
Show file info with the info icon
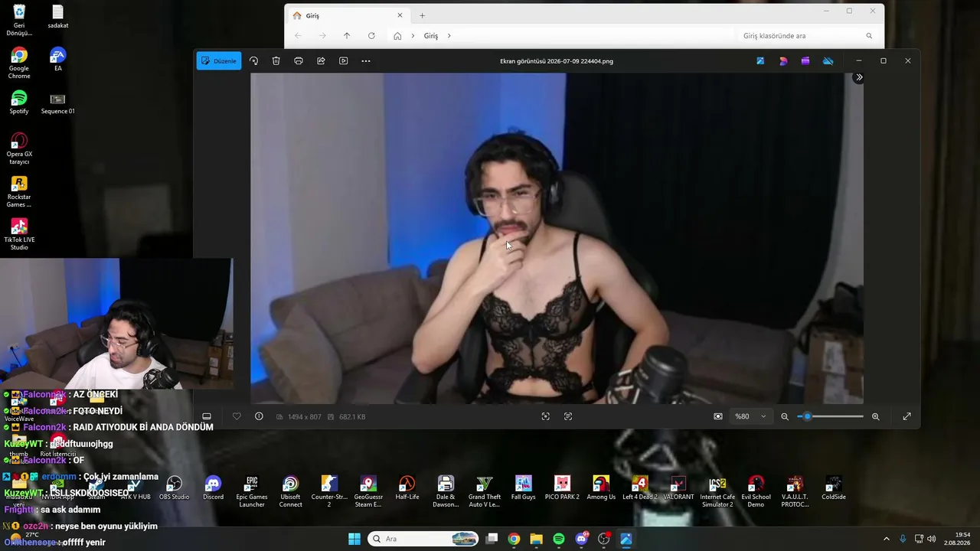(259, 416)
